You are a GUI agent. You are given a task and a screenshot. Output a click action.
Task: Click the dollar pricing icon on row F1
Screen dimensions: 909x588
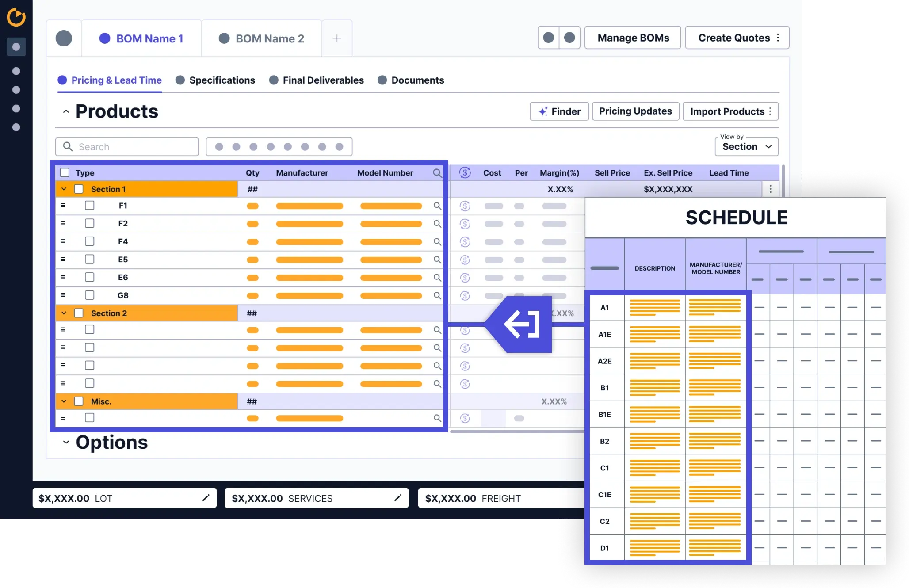[x=465, y=206]
